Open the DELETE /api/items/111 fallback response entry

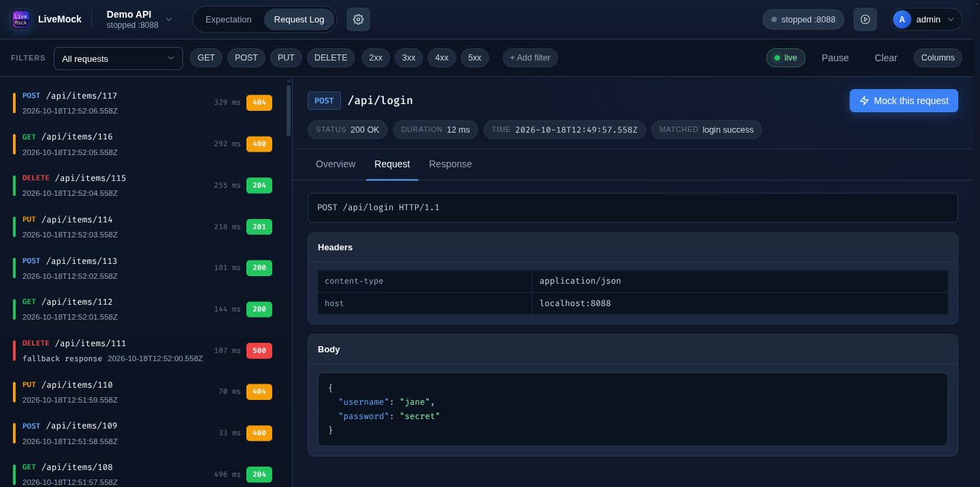click(x=143, y=350)
